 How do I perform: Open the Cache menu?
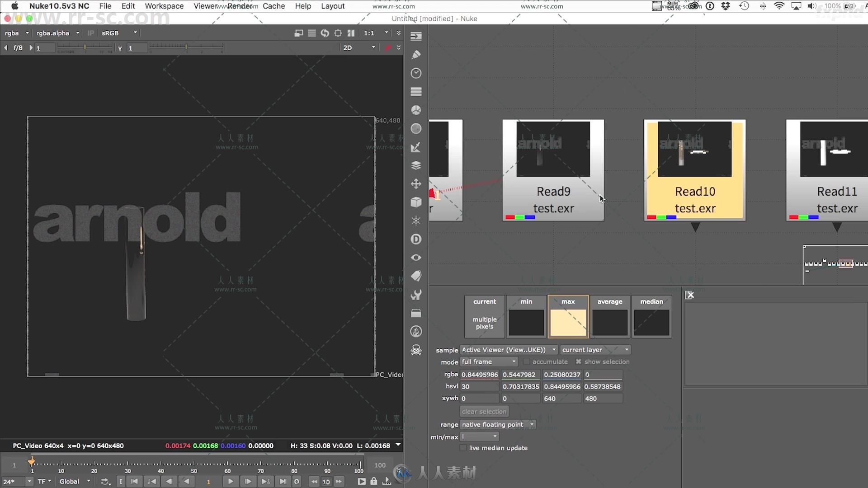[274, 6]
